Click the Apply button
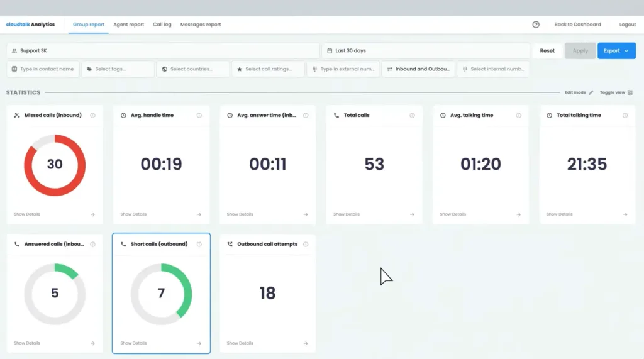This screenshot has height=359, width=644. (x=580, y=51)
